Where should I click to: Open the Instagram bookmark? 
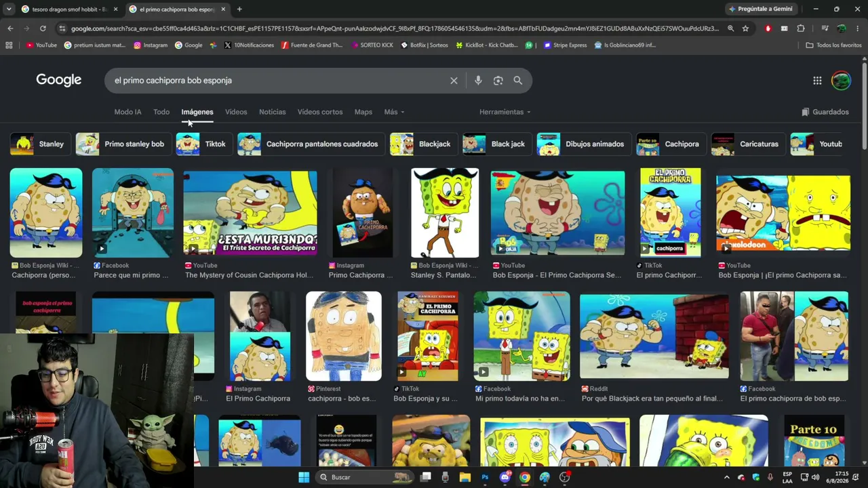[x=151, y=45]
